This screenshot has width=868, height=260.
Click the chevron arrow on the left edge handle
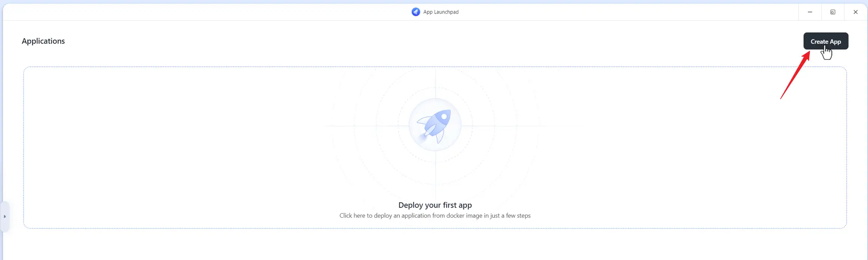5,217
